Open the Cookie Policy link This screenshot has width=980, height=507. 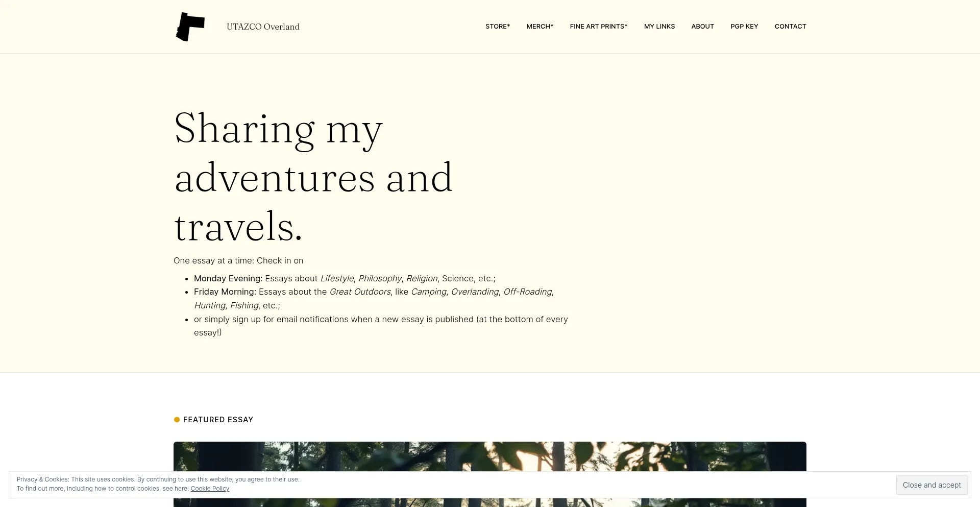click(210, 489)
